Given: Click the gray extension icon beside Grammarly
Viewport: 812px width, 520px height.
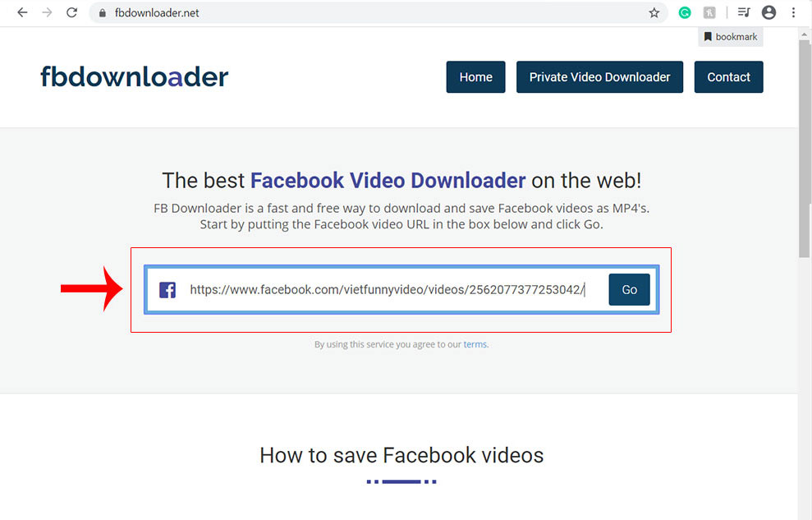Looking at the screenshot, I should 709,12.
